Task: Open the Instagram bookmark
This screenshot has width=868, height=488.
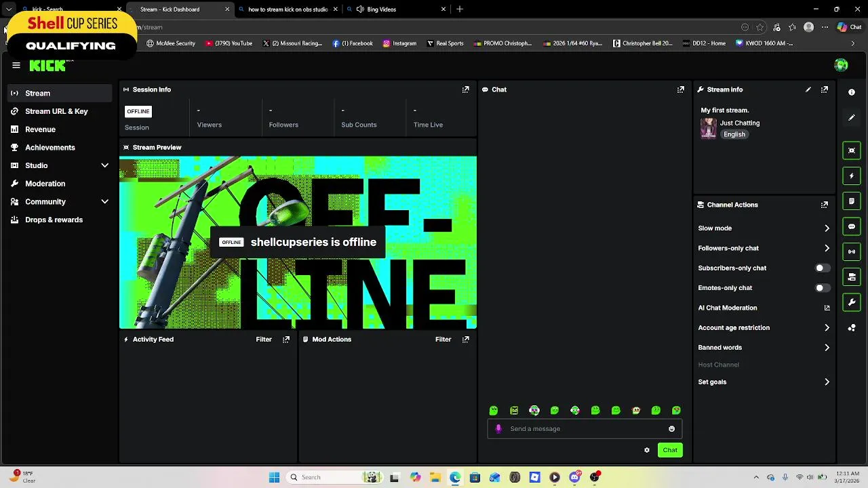Action: pos(399,43)
